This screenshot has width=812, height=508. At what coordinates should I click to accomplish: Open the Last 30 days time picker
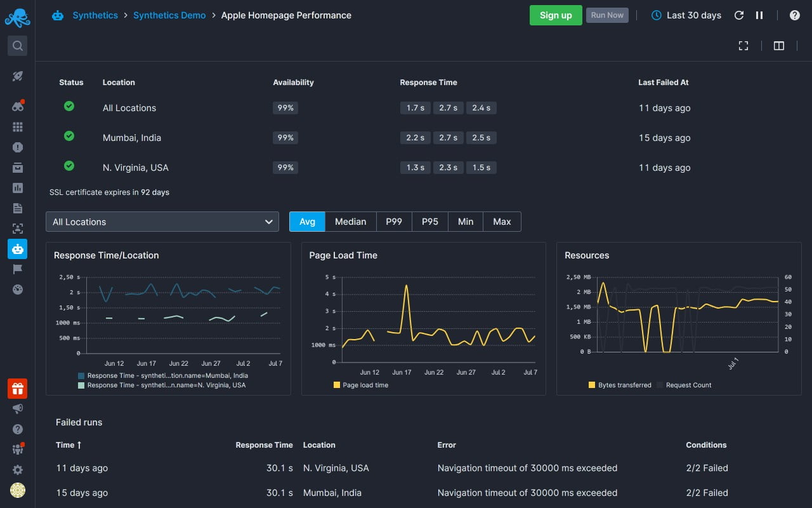pyautogui.click(x=686, y=15)
